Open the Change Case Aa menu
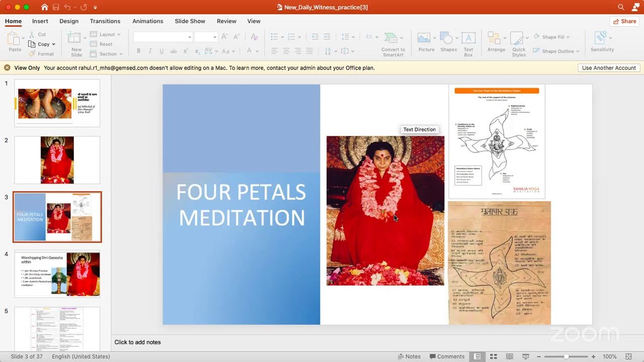The width and height of the screenshot is (644, 362). pyautogui.click(x=228, y=51)
